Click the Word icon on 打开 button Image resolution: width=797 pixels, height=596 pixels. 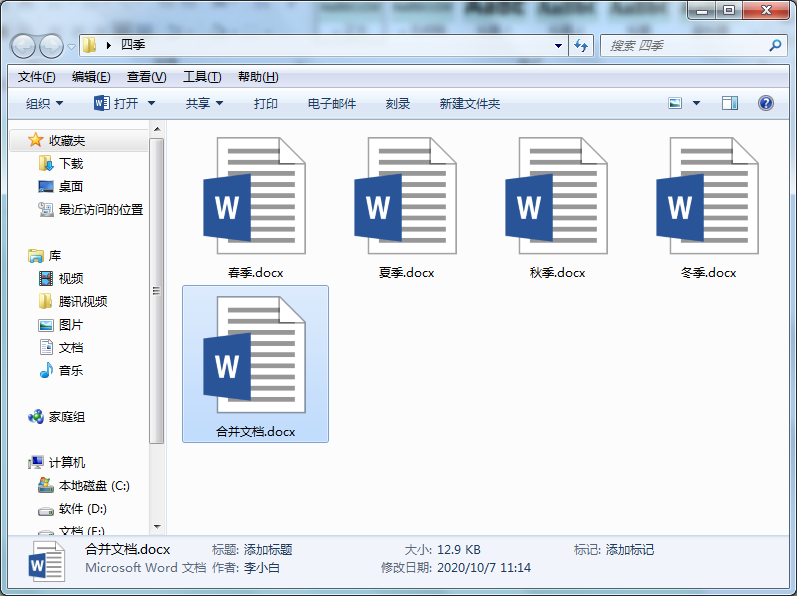pos(102,103)
